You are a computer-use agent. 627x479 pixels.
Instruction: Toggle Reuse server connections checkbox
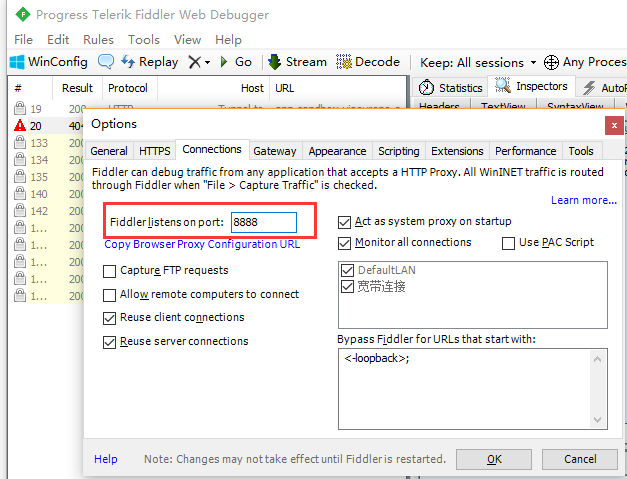point(110,342)
